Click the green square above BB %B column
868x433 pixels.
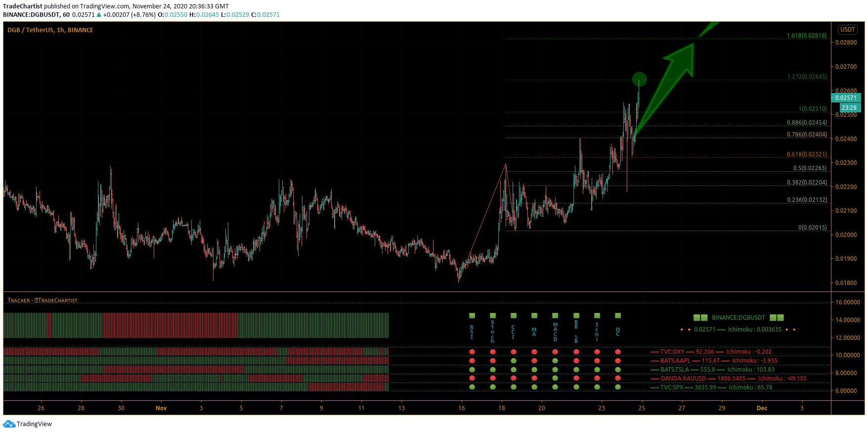pyautogui.click(x=576, y=316)
